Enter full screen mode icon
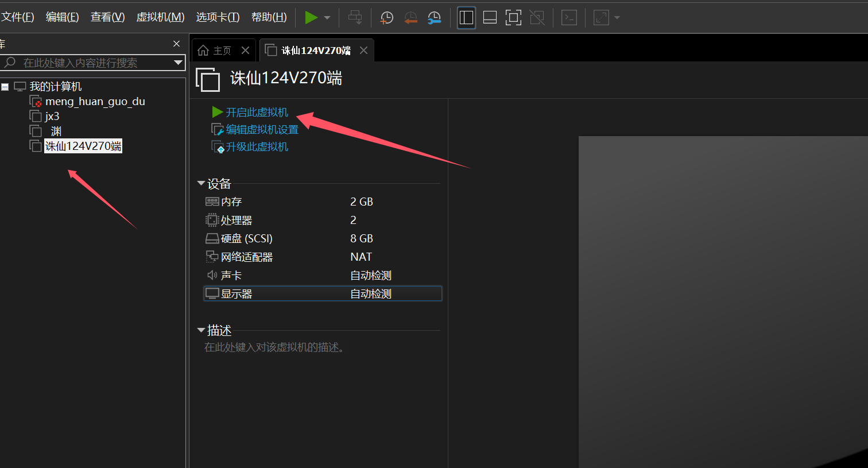The image size is (868, 468). 513,18
